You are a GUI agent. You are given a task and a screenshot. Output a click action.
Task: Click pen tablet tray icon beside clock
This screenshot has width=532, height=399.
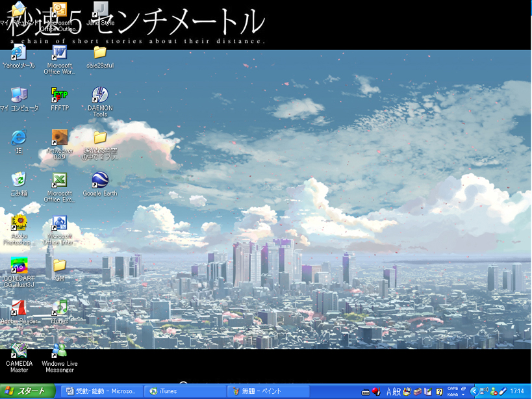(x=503, y=391)
